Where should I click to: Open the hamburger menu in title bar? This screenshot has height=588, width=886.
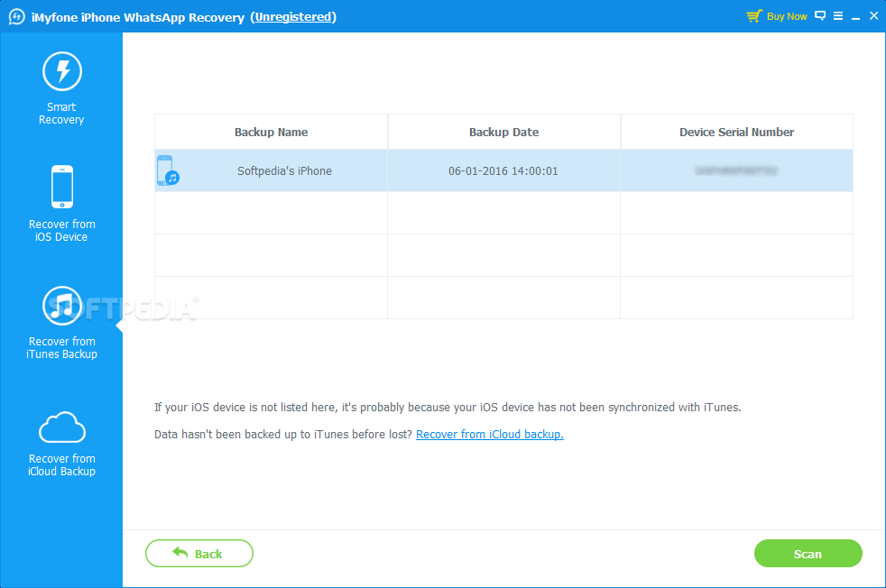838,16
